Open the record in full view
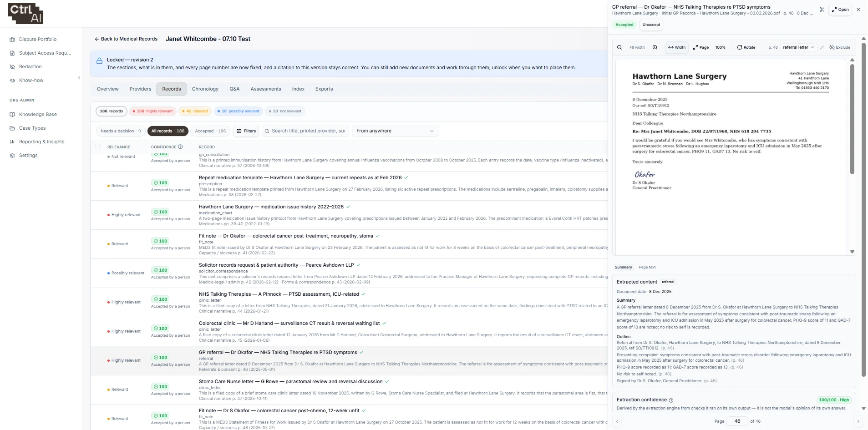The image size is (868, 430). 840,10
